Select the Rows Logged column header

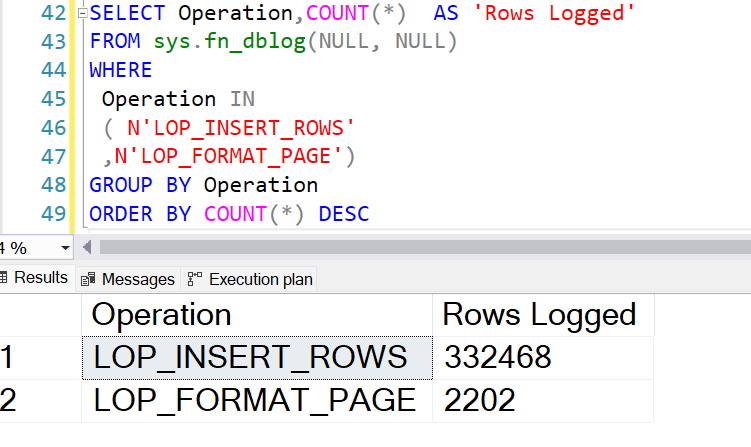(x=543, y=315)
